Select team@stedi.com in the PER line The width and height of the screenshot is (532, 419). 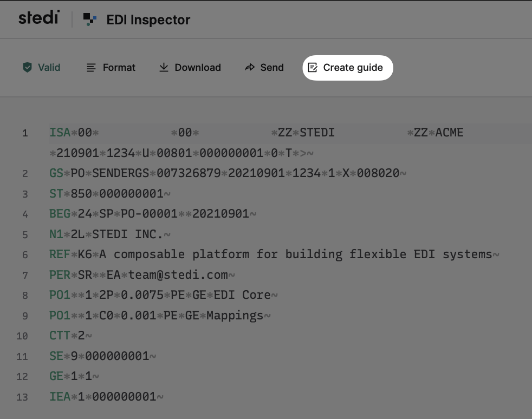click(178, 275)
